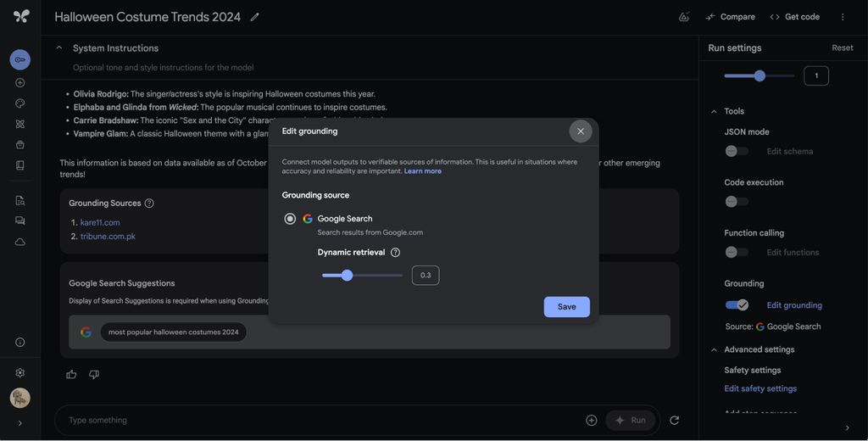Close the Edit grounding dialog

click(581, 131)
